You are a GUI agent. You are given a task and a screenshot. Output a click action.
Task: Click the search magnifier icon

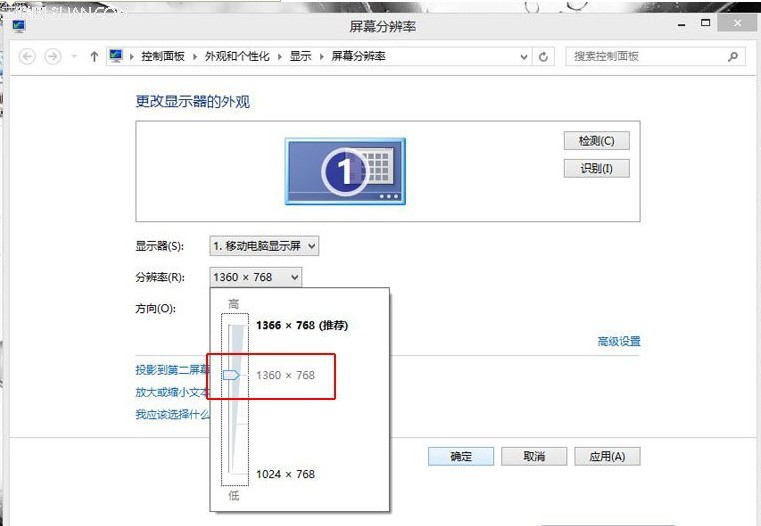(733, 57)
